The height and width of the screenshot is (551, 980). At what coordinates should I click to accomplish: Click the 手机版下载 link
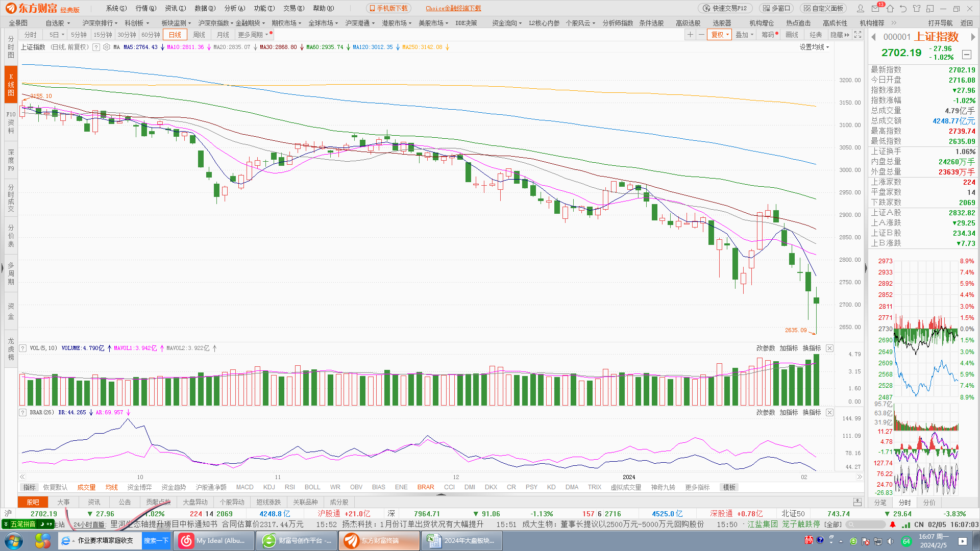tap(388, 8)
